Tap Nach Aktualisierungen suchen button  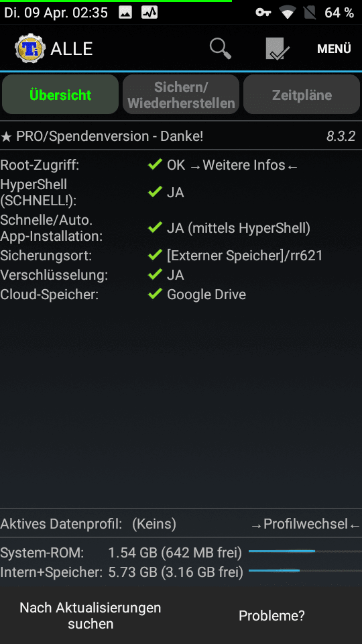click(90, 615)
